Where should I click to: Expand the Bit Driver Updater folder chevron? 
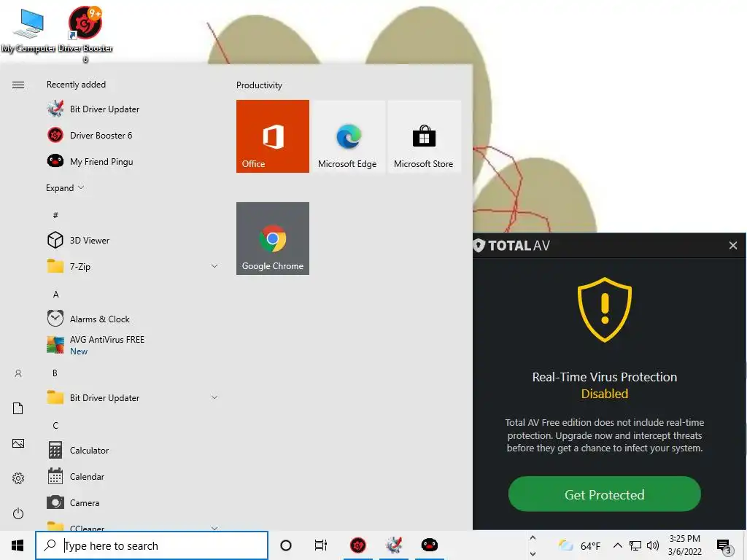point(214,397)
